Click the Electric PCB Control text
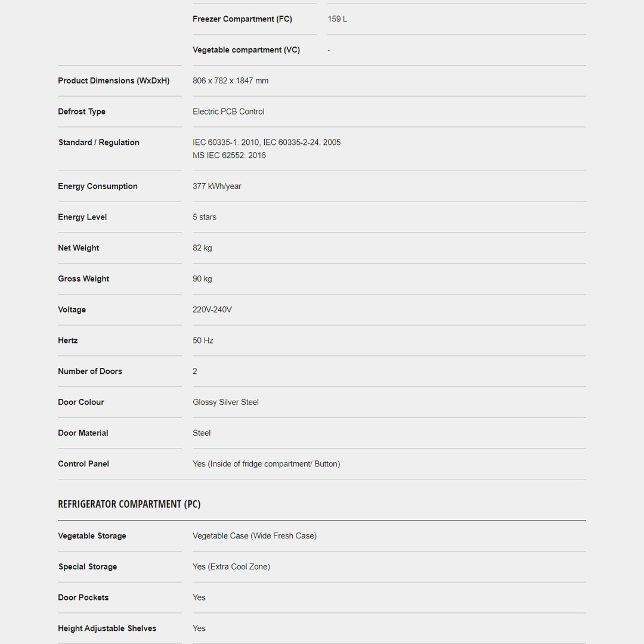644x644 pixels. [x=228, y=112]
